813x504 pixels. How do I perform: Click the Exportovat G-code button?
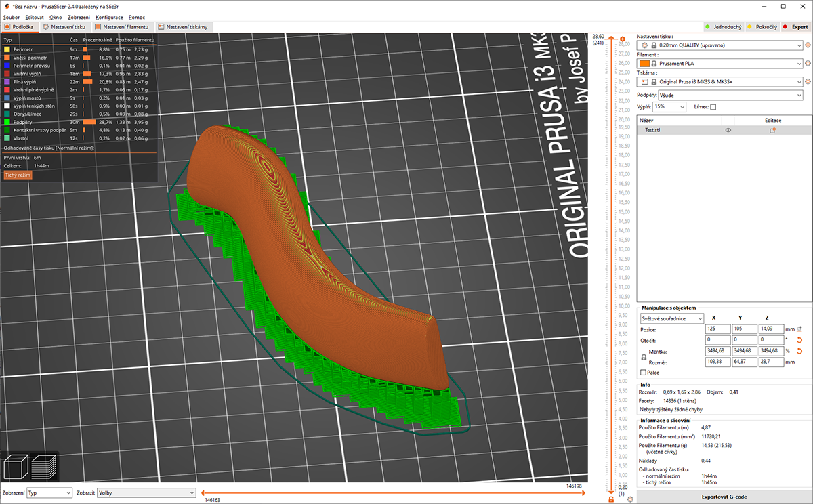[724, 497]
